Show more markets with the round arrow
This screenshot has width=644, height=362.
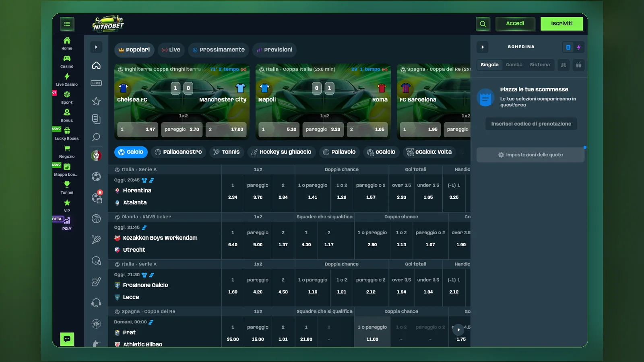click(458, 330)
